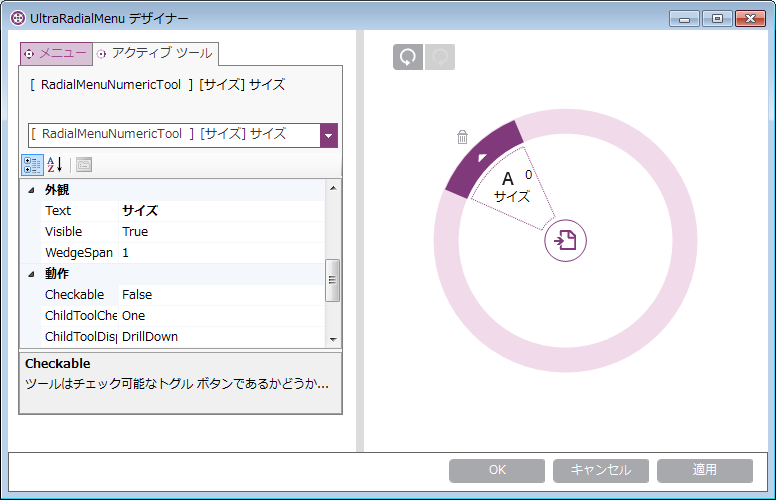Switch to the メニュー tab
The image size is (776, 500).
click(x=56, y=53)
